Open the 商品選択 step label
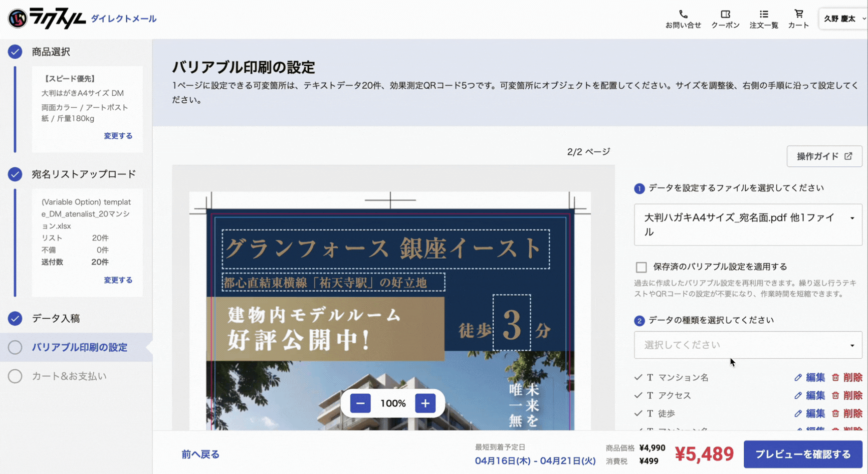The width and height of the screenshot is (868, 474). click(x=51, y=52)
